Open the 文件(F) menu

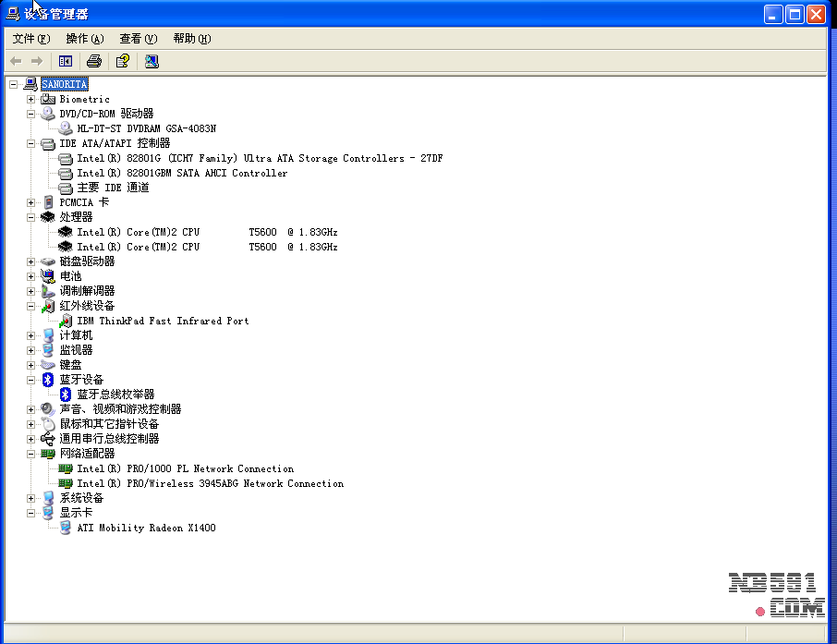click(x=31, y=39)
